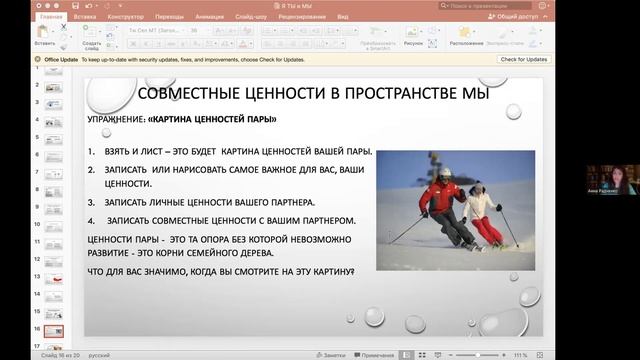Click the shapes icon next to Рисунок

432,31
